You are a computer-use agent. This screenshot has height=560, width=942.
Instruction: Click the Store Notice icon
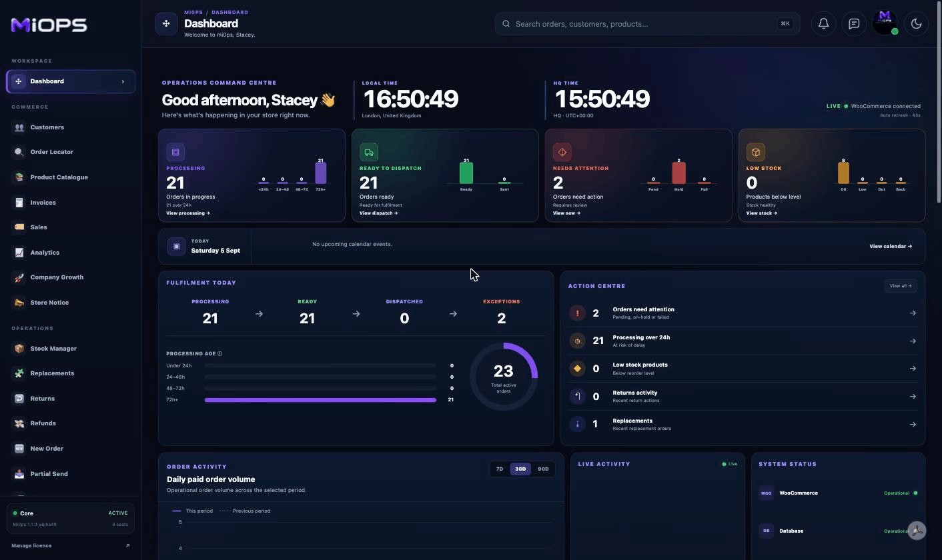[19, 303]
